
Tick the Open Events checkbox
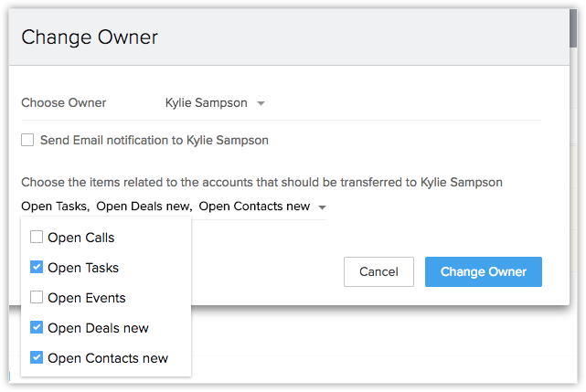click(x=37, y=297)
